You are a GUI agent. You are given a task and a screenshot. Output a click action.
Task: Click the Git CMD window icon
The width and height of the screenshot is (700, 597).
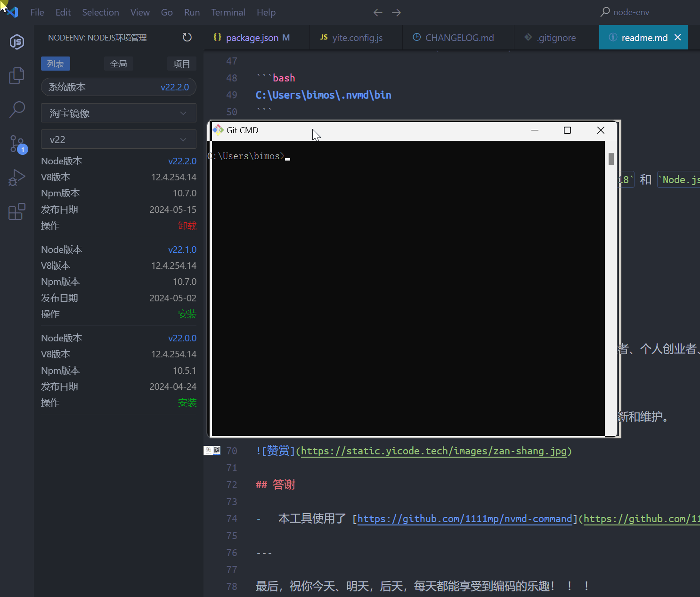[218, 130]
